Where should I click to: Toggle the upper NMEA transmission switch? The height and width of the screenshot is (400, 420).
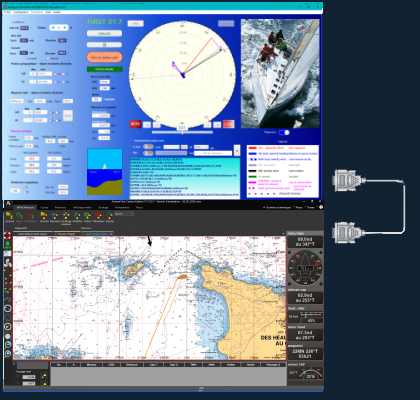click(x=148, y=147)
